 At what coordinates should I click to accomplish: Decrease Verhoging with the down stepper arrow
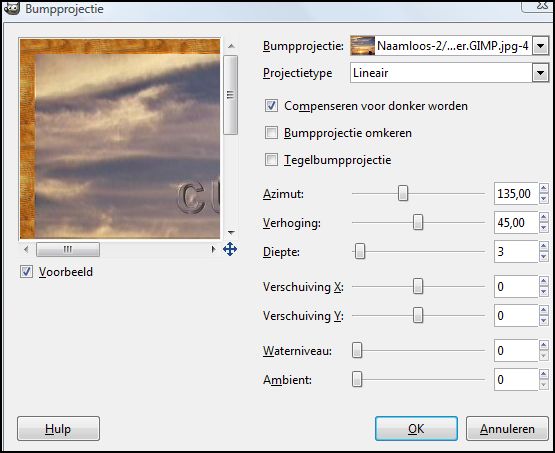click(x=544, y=228)
